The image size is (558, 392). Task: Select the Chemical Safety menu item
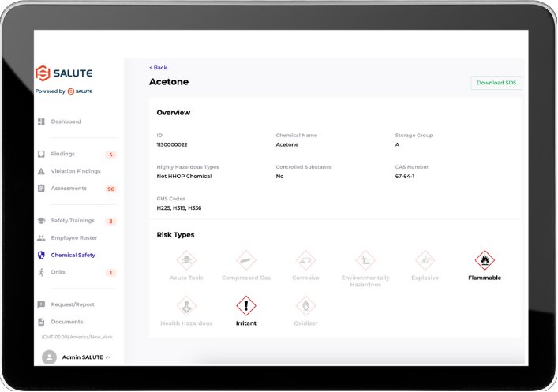pos(73,255)
